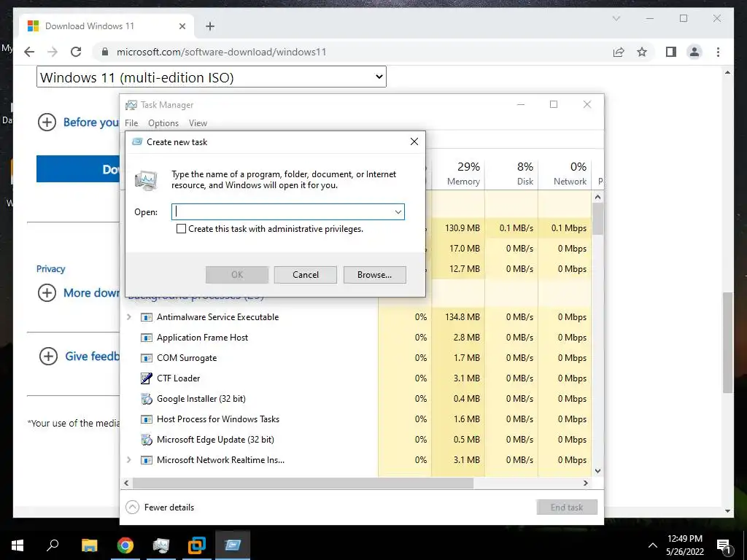Expand the Give feedback section
Screen dimensions: 747x560
[x=48, y=356]
